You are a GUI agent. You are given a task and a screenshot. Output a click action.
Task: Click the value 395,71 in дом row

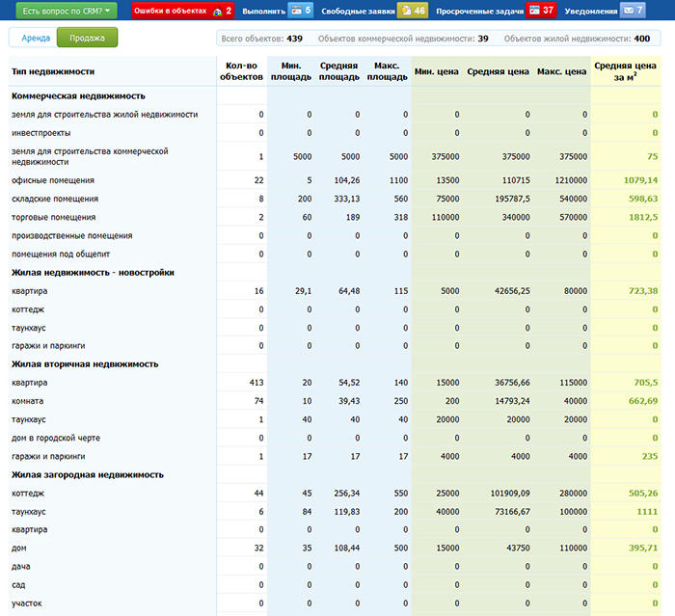[643, 549]
